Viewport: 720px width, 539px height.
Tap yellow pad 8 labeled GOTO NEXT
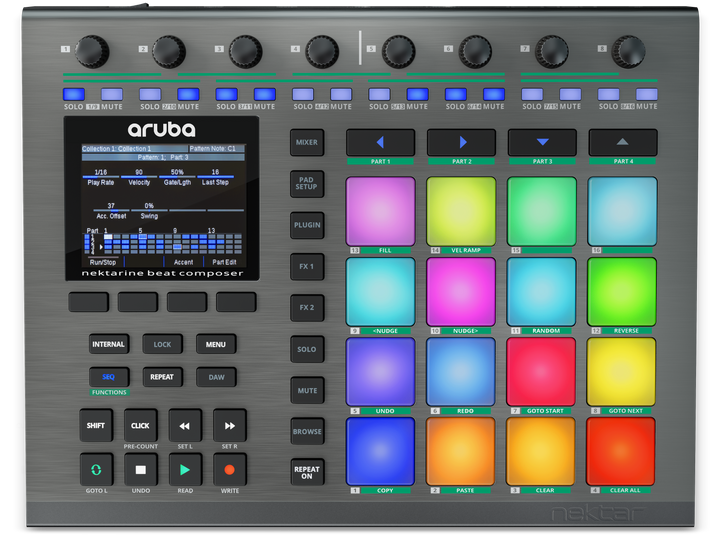click(x=621, y=372)
